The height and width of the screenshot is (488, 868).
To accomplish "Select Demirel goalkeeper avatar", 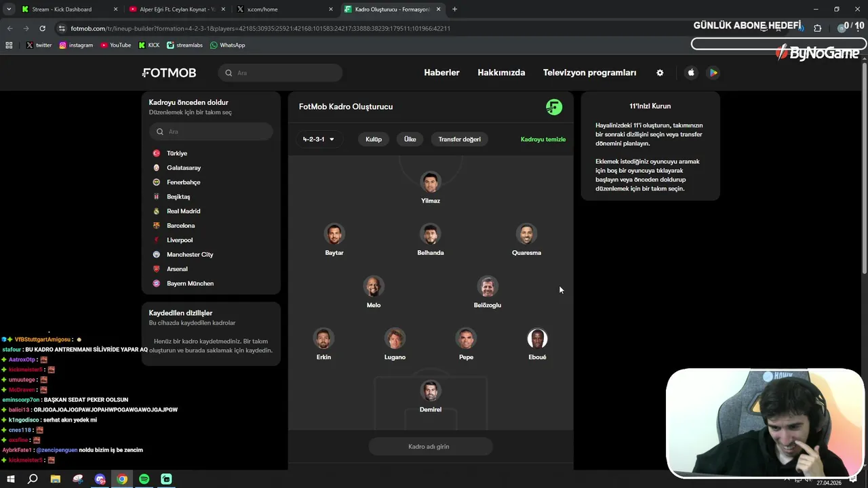I will [x=431, y=391].
